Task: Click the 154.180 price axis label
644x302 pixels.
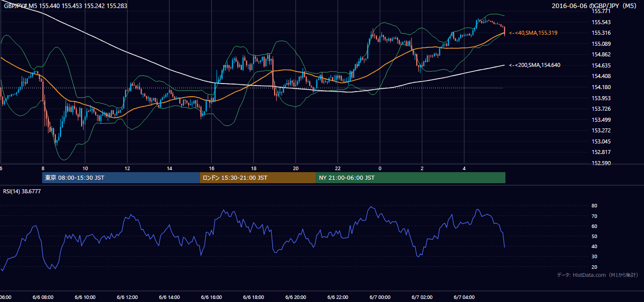Action: pyautogui.click(x=601, y=87)
